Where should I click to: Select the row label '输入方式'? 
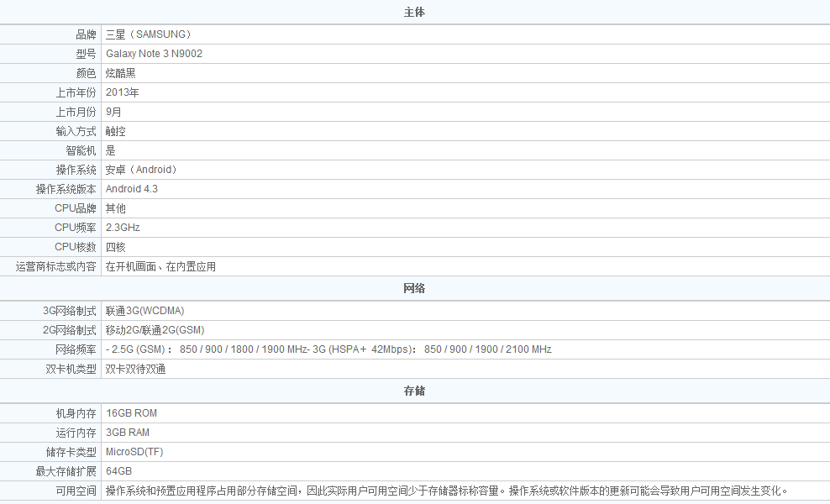76,131
